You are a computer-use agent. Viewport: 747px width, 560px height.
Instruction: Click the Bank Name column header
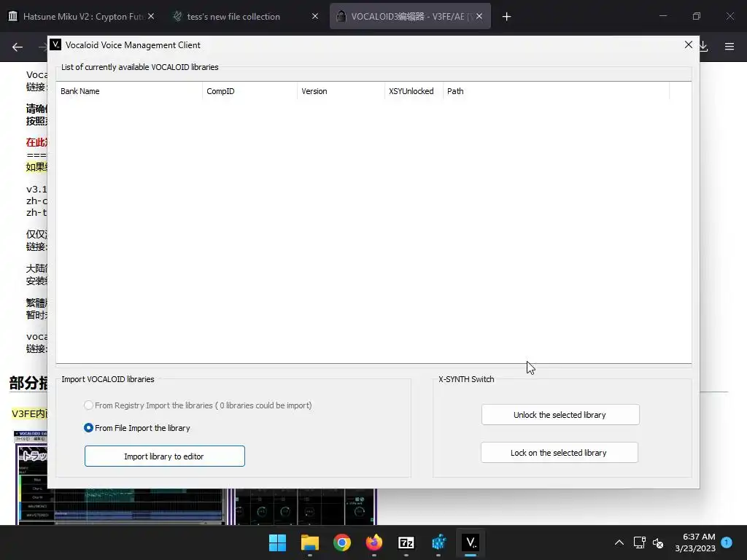pyautogui.click(x=129, y=91)
